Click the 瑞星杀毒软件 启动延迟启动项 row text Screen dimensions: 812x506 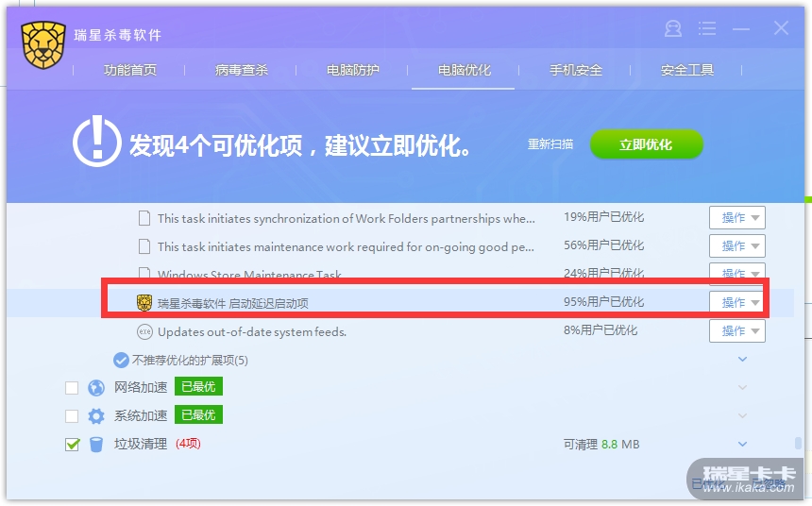(233, 303)
